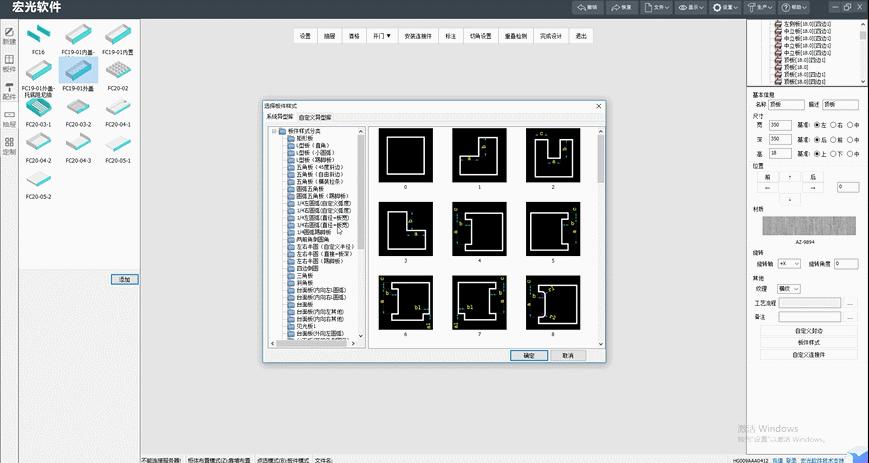Collapse the 板件样式分类 tree root
869x463 pixels.
click(273, 131)
